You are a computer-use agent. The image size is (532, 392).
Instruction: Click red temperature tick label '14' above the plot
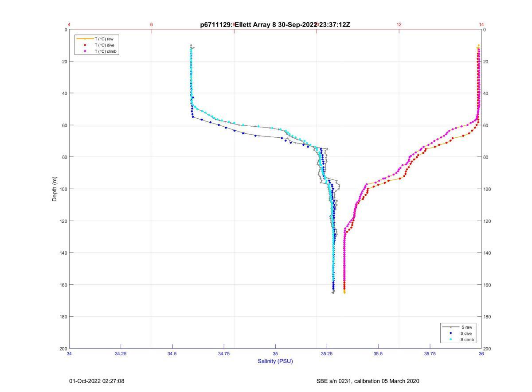(x=481, y=24)
